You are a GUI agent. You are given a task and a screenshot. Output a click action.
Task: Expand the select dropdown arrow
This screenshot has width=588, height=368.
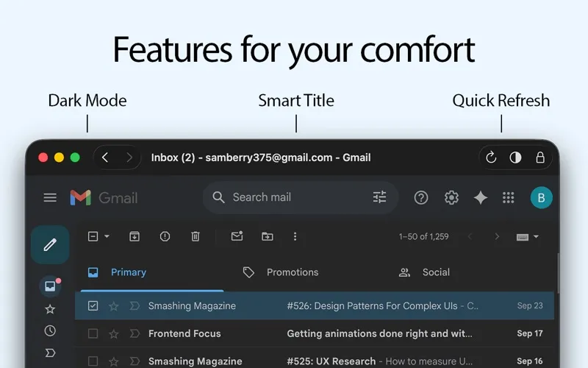[x=107, y=236]
